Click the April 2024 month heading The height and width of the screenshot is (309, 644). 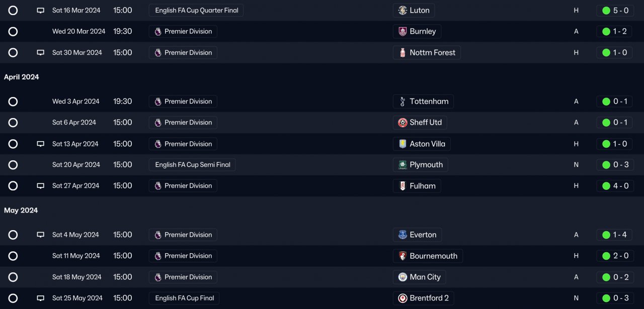(22, 77)
